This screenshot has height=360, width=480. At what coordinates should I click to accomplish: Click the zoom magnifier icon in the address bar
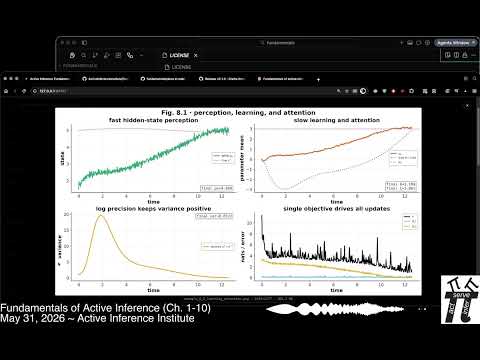click(x=339, y=91)
